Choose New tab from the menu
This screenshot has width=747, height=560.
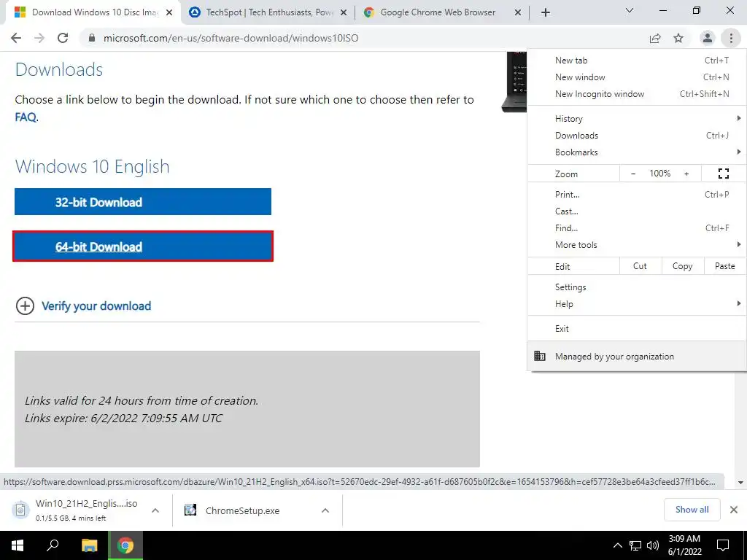pos(636,61)
